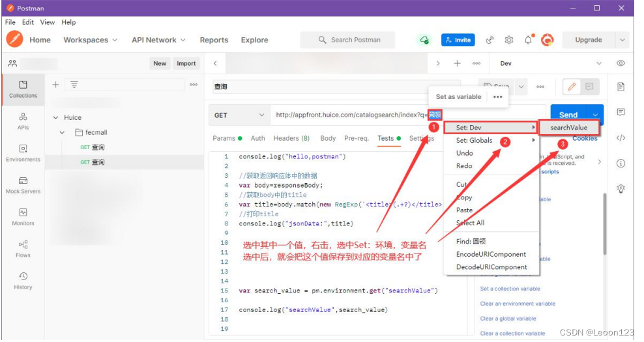
Task: Choose searchValue in the submenu
Action: point(569,128)
